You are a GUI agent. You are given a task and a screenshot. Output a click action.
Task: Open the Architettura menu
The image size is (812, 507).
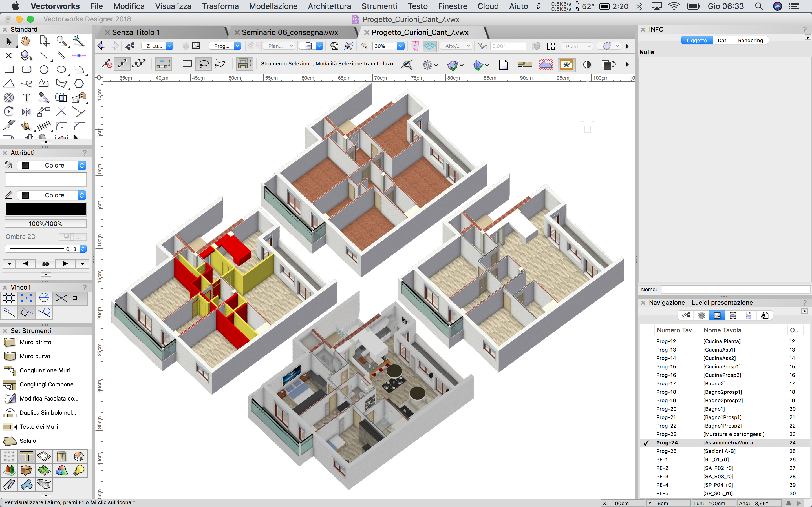click(329, 6)
